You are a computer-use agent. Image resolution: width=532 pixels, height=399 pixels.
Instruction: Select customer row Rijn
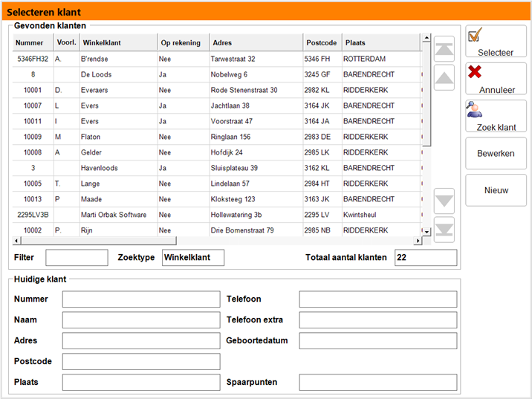(217, 230)
